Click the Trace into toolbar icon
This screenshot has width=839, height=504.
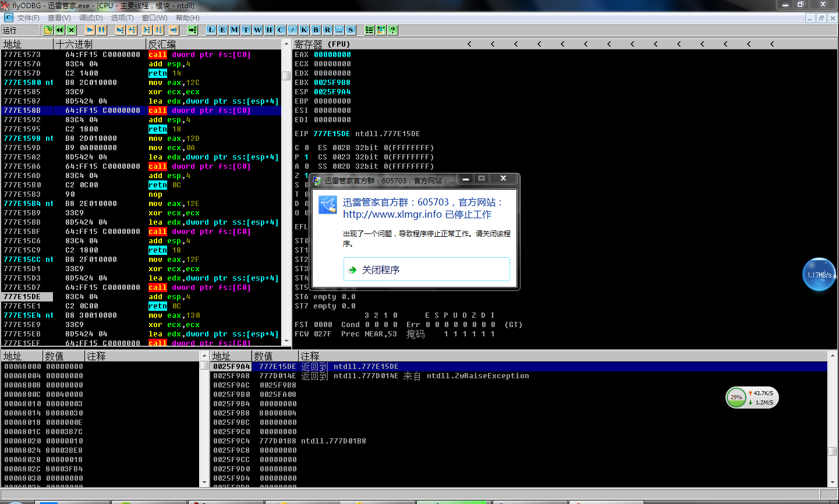click(x=147, y=30)
